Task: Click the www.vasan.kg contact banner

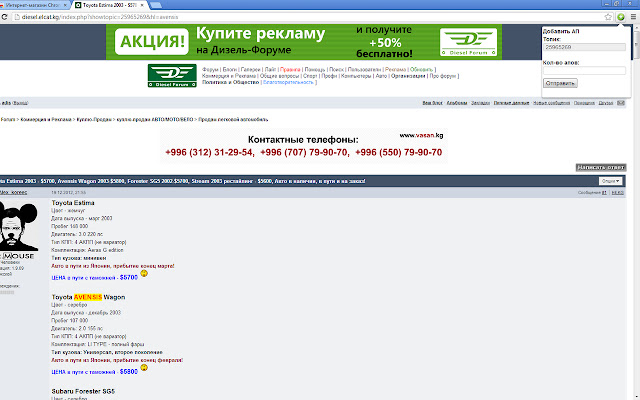Action: tap(304, 146)
